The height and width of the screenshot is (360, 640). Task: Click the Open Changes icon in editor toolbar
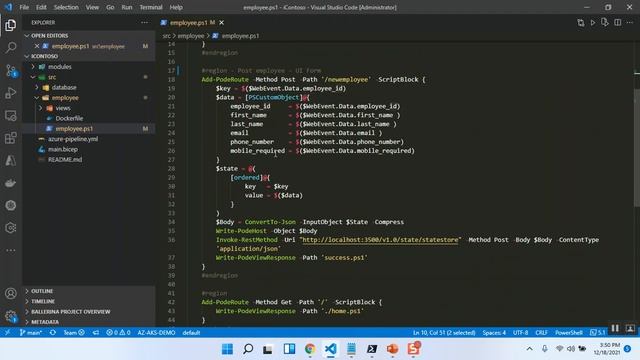tap(580, 23)
